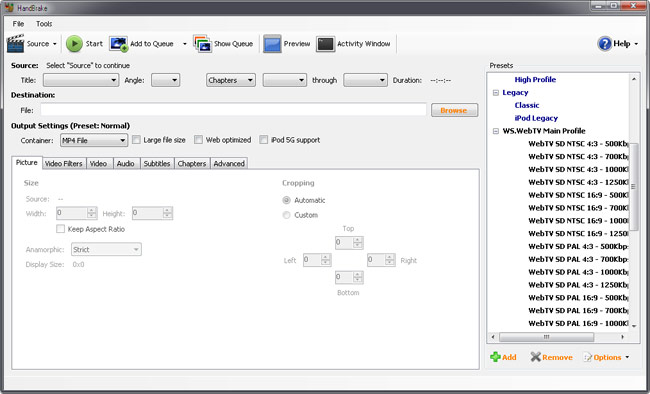Switch to the Advanced tab
The height and width of the screenshot is (394, 650).
229,163
